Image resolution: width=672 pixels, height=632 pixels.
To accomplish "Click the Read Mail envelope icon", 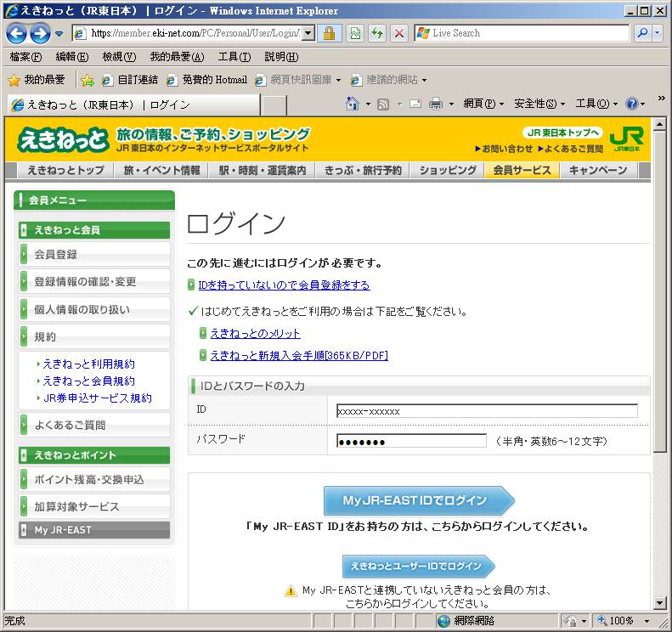I will point(415,104).
